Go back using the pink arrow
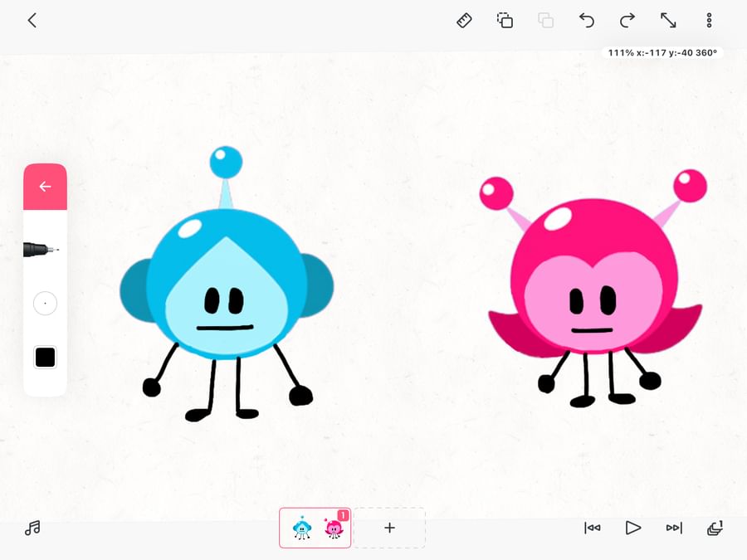Screen dimensions: 747x560 click(x=45, y=187)
